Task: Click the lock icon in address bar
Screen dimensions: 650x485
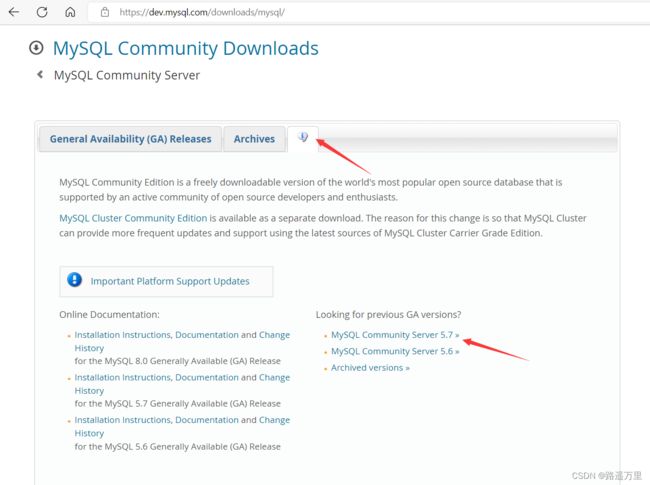Action: click(105, 12)
